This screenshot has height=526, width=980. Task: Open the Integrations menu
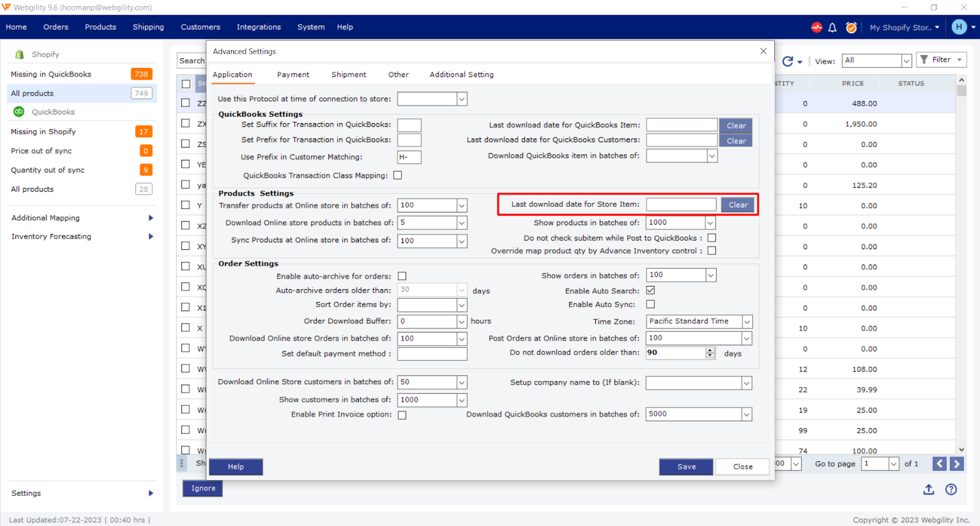[258, 27]
